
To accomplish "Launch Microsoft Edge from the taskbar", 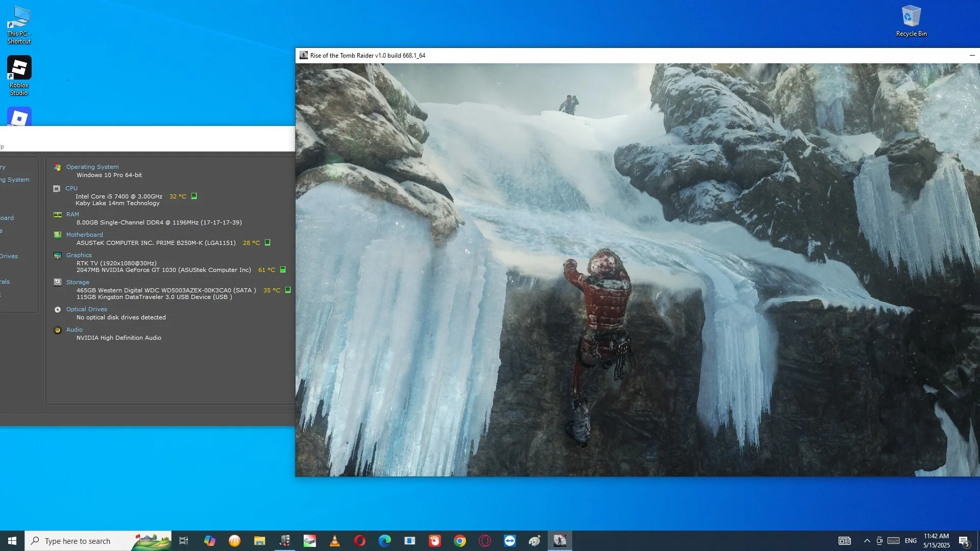I will 385,541.
